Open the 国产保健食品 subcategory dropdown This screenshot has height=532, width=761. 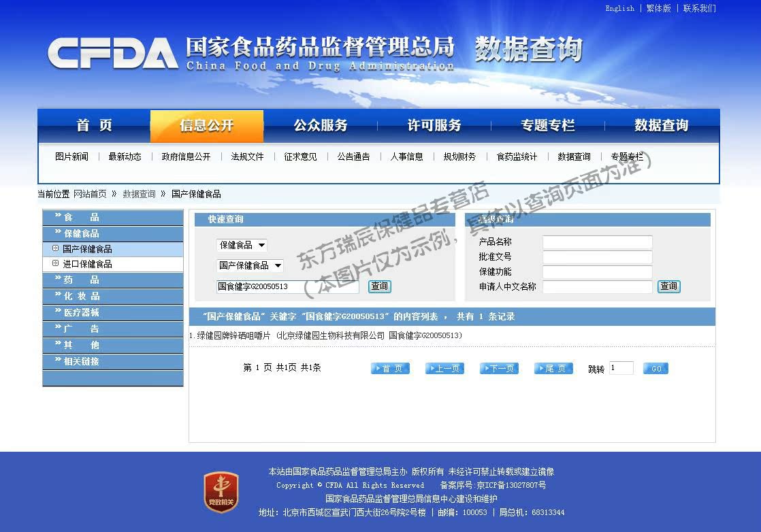click(249, 265)
